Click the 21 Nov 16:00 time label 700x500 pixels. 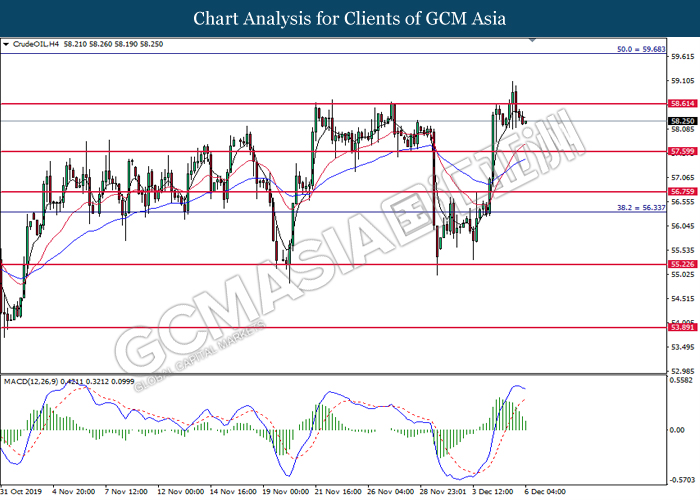338,492
